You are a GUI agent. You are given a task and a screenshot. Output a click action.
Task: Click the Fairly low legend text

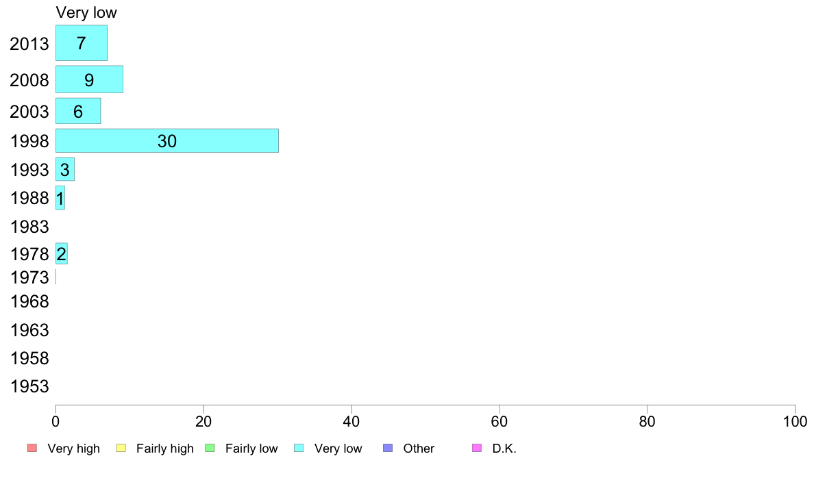(251, 449)
